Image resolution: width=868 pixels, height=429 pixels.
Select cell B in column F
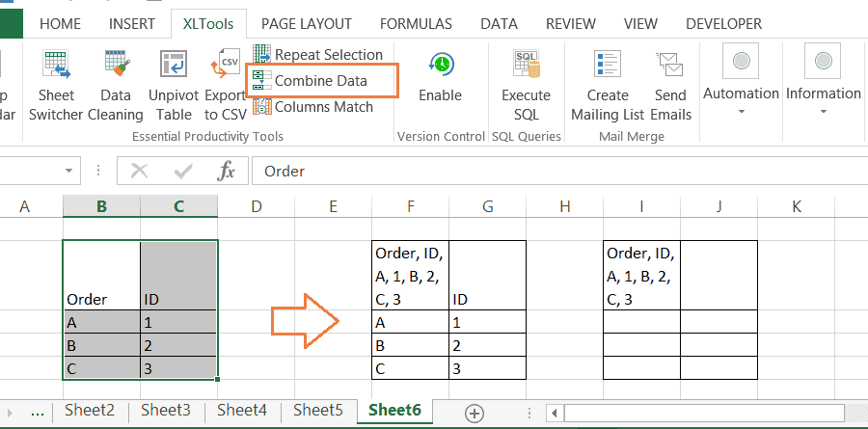[410, 345]
